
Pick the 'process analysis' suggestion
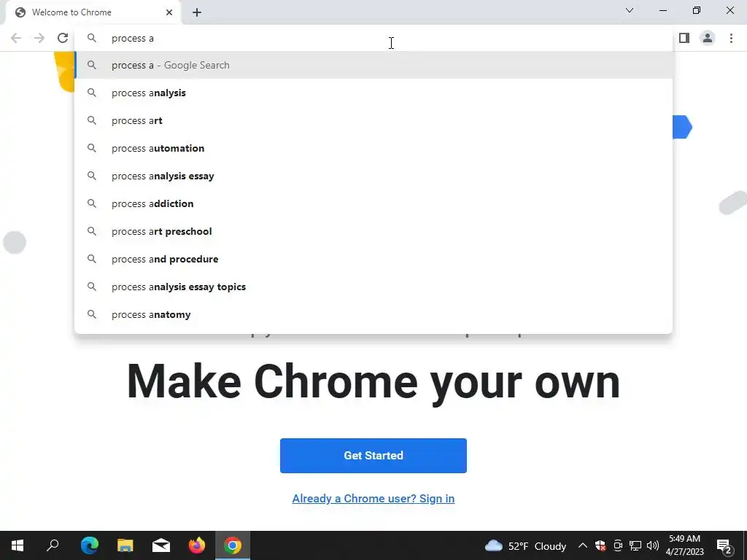pyautogui.click(x=373, y=93)
